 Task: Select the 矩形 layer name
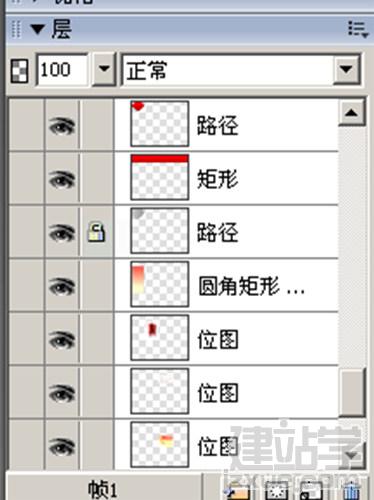click(217, 179)
